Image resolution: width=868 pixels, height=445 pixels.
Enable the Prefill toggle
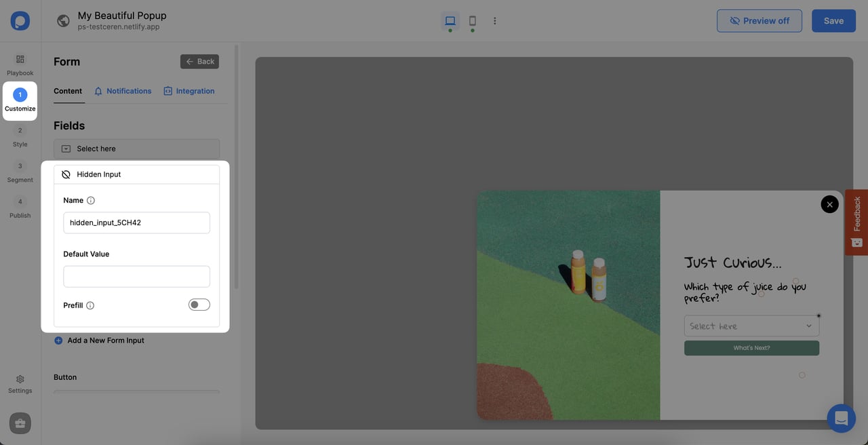(199, 304)
